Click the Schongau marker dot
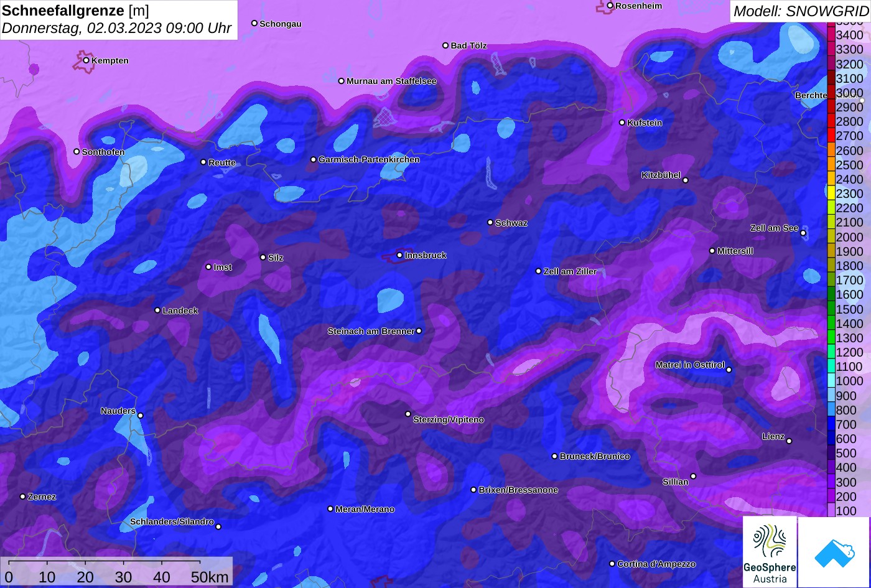 [x=254, y=23]
